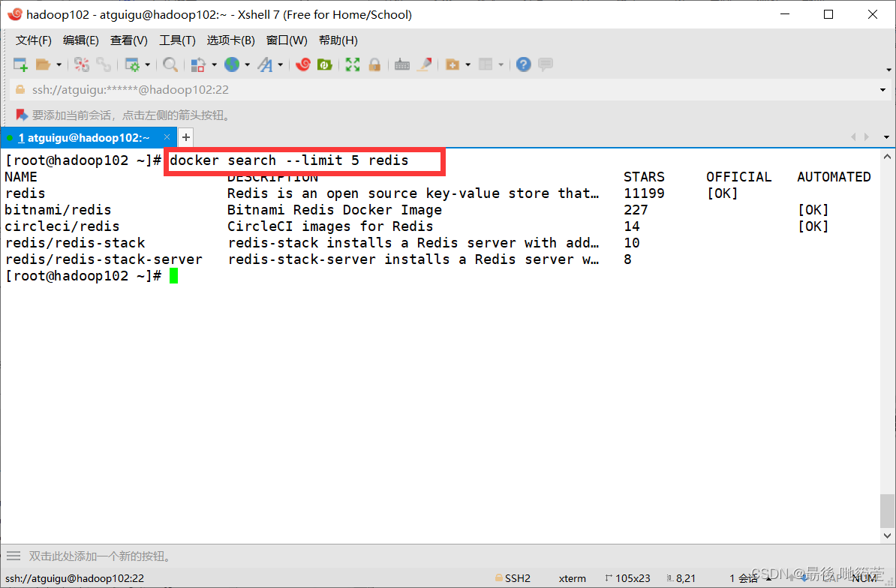Open the tab list dropdown arrow
896x588 pixels.
click(886, 137)
